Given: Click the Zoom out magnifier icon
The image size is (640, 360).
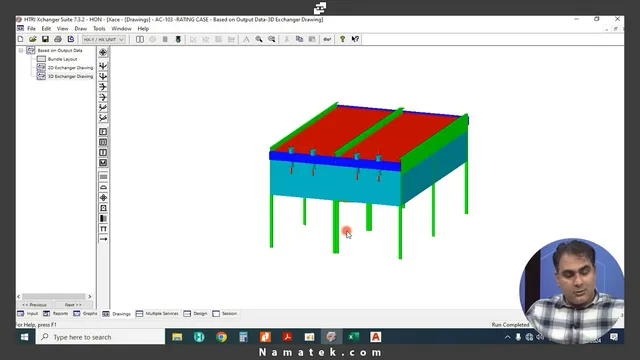Looking at the screenshot, I should (271, 39).
